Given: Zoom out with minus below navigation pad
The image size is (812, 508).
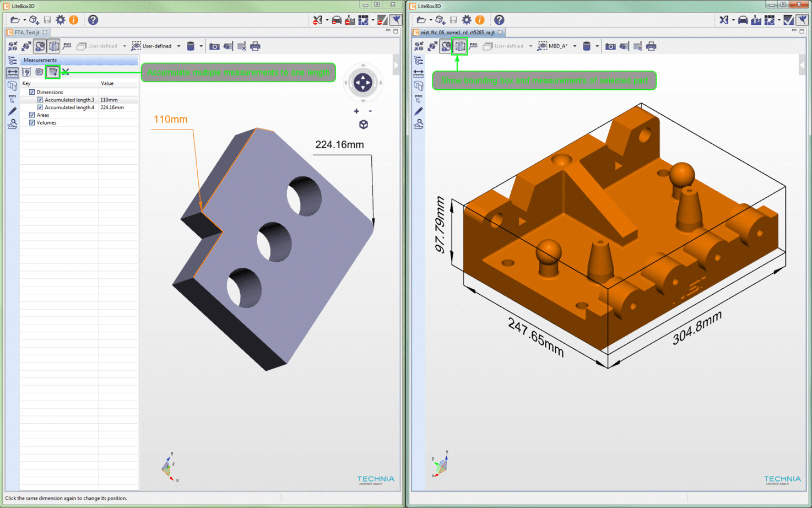Looking at the screenshot, I should (x=370, y=111).
